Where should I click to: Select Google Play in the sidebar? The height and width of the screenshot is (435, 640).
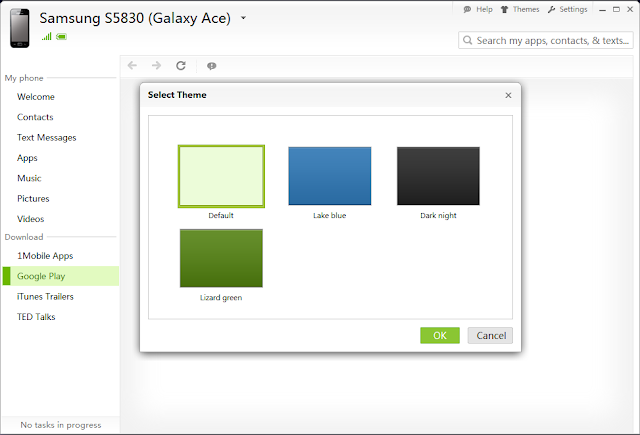(x=60, y=276)
